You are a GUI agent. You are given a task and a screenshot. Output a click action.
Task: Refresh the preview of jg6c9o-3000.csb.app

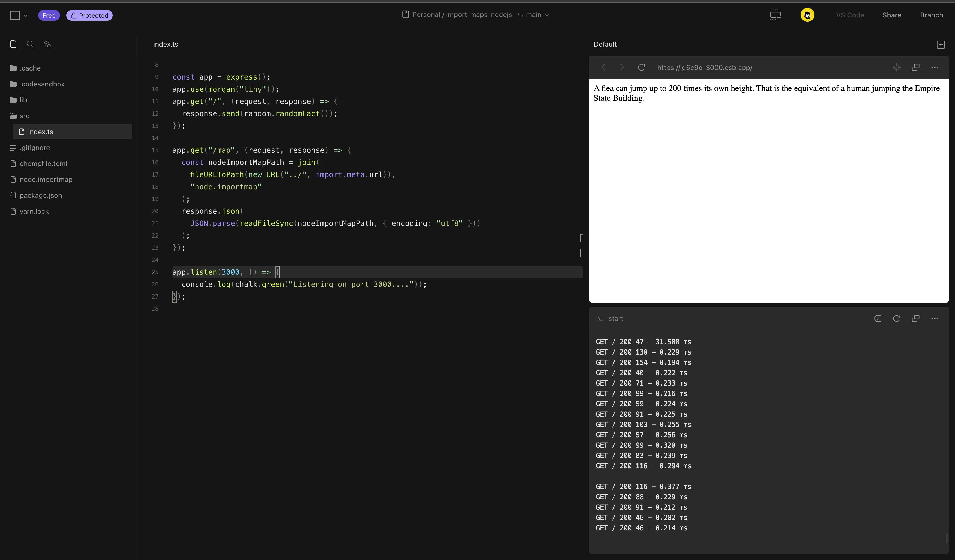pos(642,67)
